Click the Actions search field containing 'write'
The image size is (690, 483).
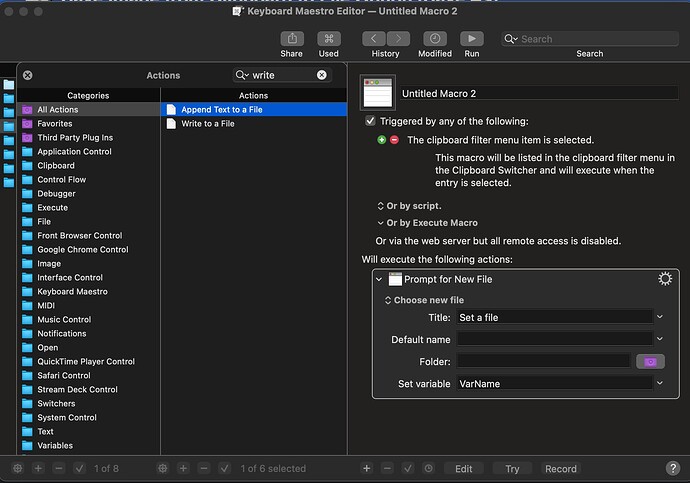[x=282, y=75]
